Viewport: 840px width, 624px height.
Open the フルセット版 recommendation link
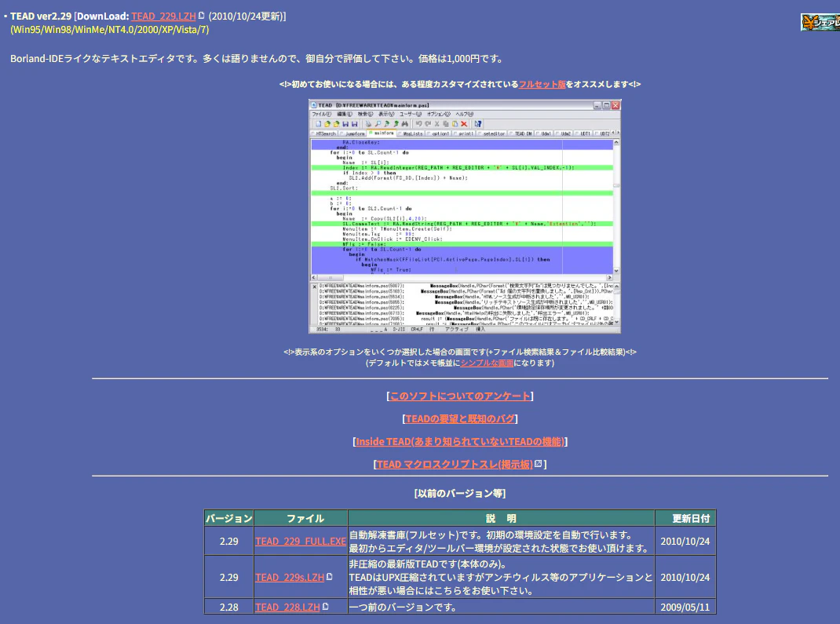(542, 84)
